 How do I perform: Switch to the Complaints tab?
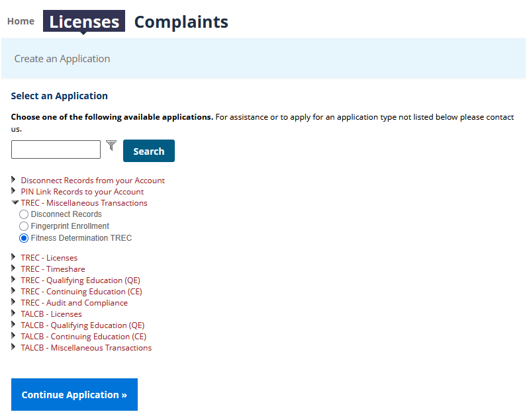pos(181,22)
